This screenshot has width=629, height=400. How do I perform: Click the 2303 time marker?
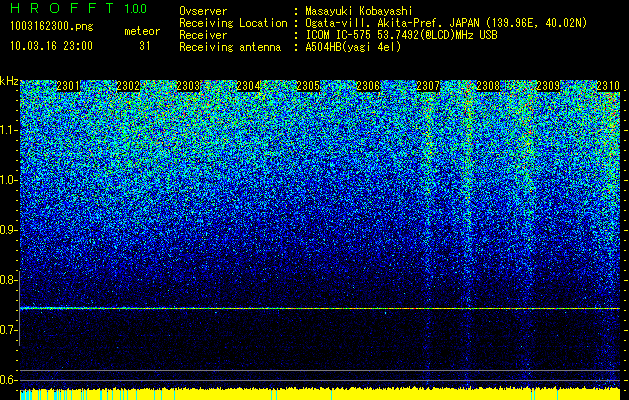188,86
